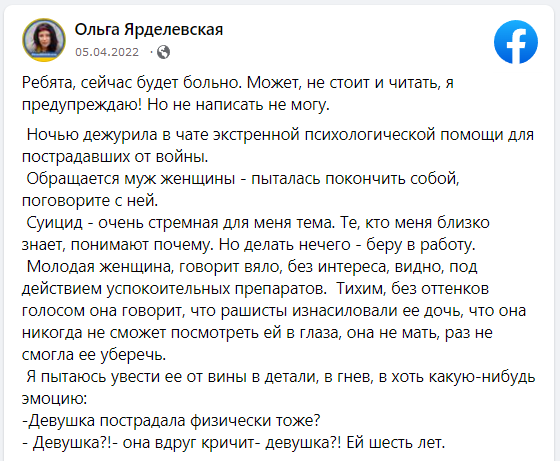Click the line starting "Я пытаюсь увести ее"
This screenshot has width=560, height=461.
(x=281, y=377)
